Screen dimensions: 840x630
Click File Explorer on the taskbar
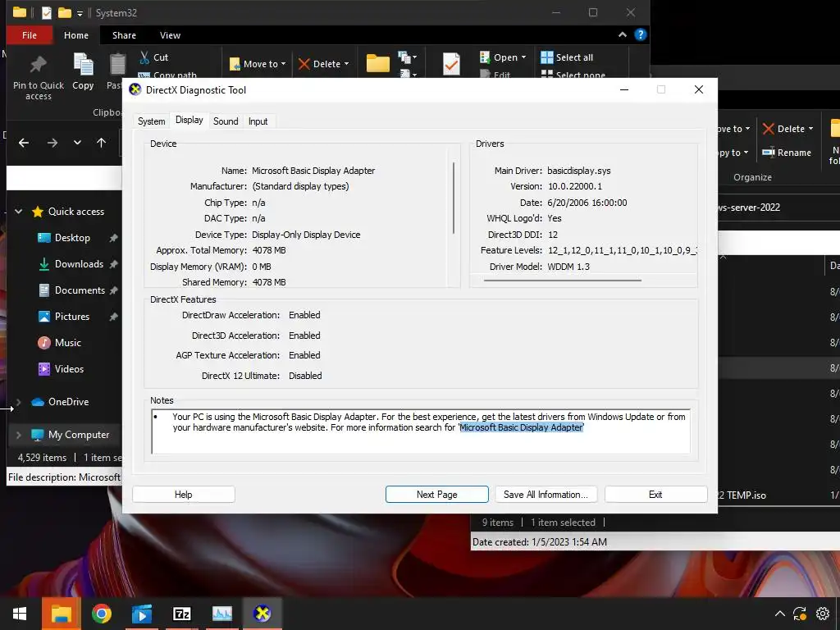62,614
